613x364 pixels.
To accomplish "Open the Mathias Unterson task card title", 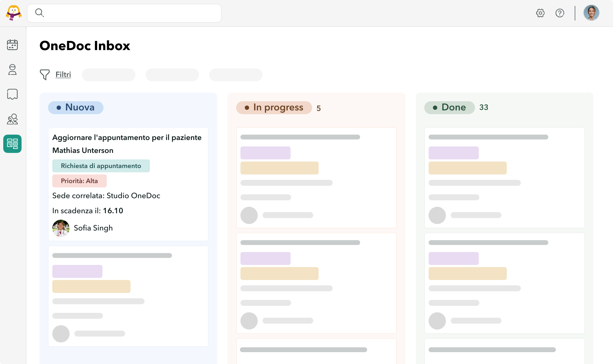I will pyautogui.click(x=127, y=144).
